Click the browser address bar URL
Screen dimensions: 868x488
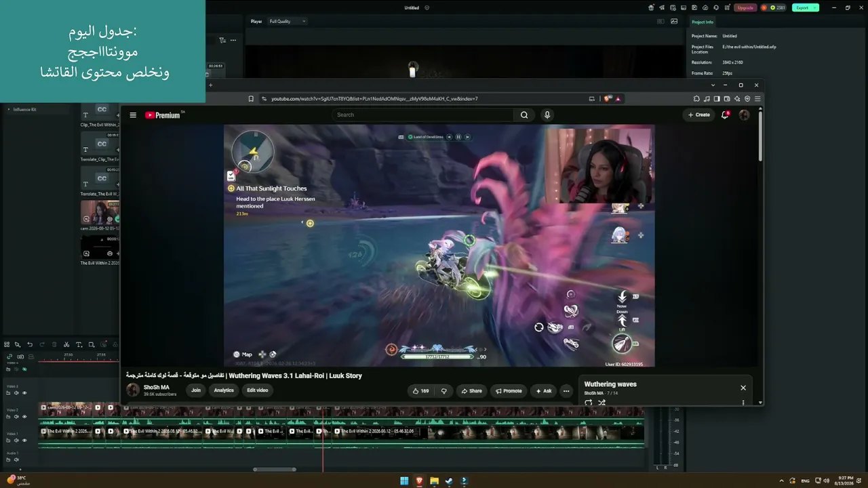click(x=374, y=99)
